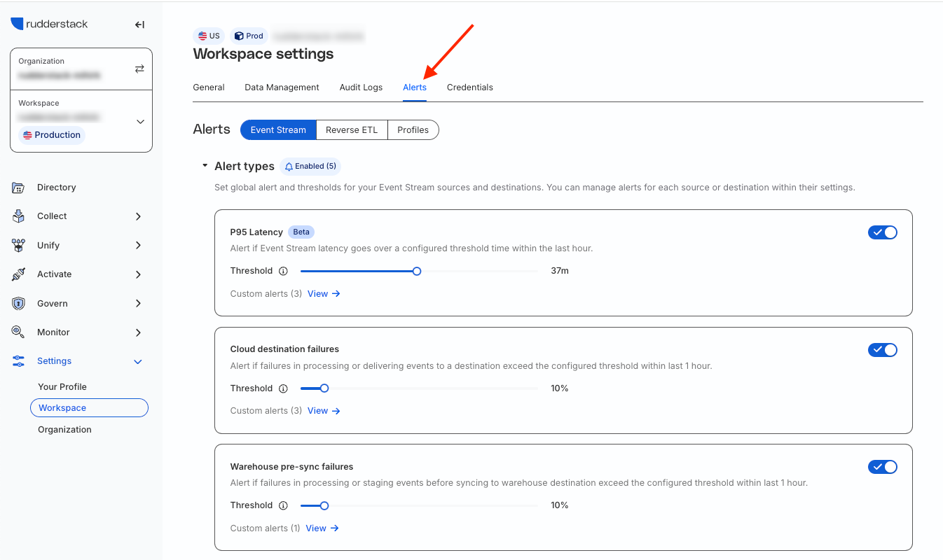Open Organization settings in the sidebar
This screenshot has width=943, height=560.
[x=64, y=430]
